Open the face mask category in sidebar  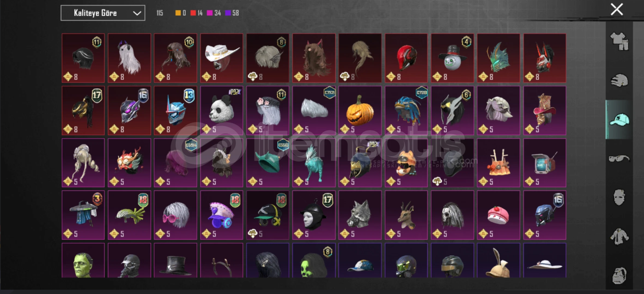coord(619,197)
